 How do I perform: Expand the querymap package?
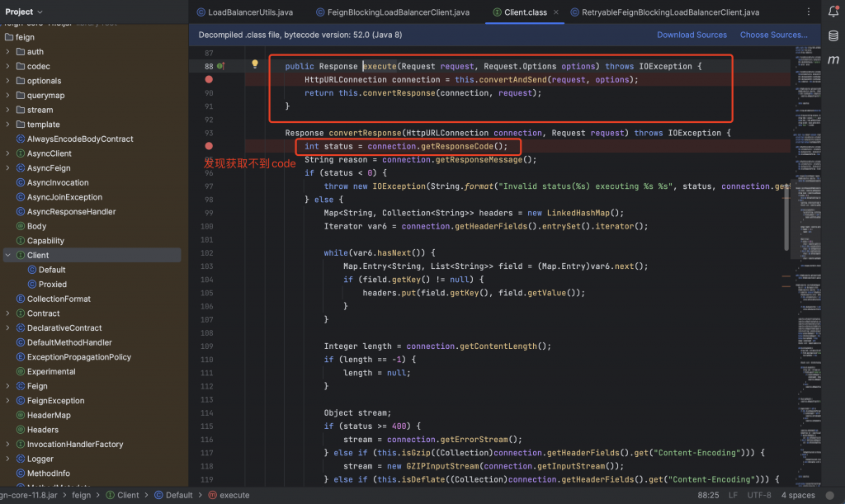7,96
